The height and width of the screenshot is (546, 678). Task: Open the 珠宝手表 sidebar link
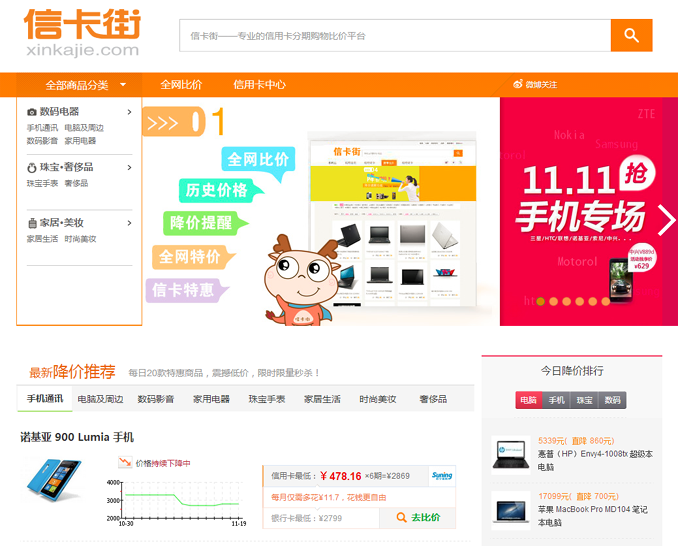[42, 183]
